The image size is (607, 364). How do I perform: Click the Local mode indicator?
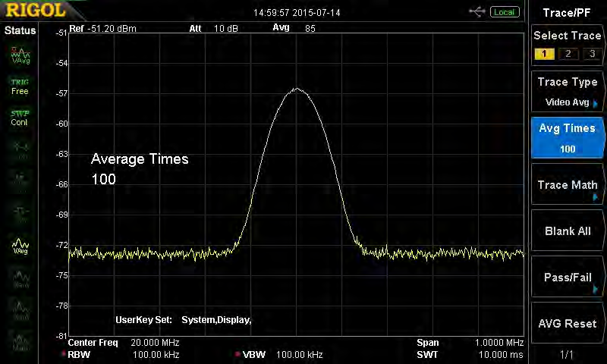click(x=505, y=12)
